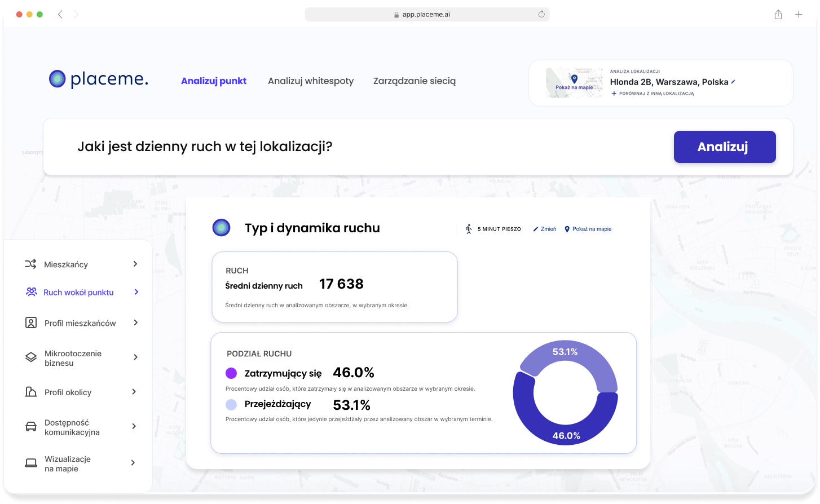Click Średni dzienny ruch label
Image resolution: width=820 pixels, height=504 pixels.
pyautogui.click(x=264, y=286)
